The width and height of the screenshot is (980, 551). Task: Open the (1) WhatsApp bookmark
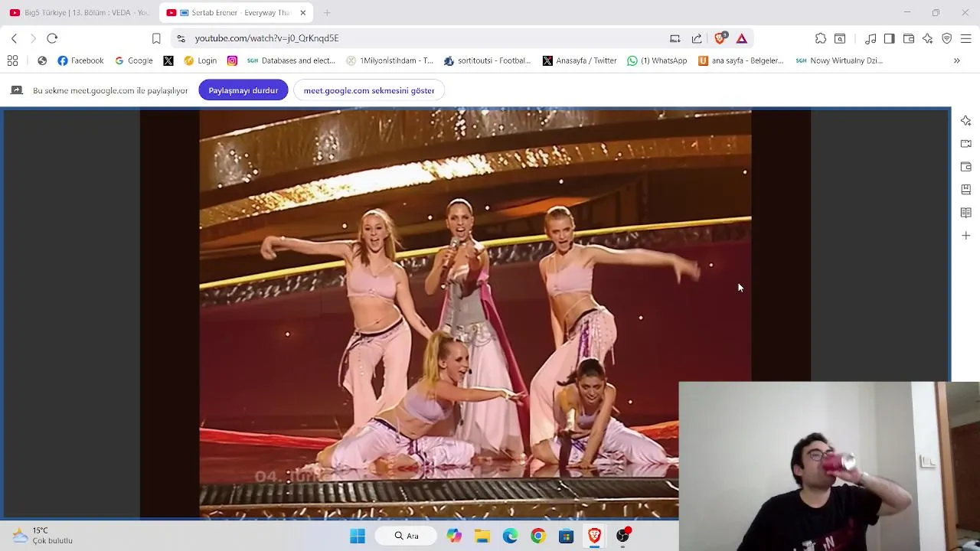coord(657,60)
